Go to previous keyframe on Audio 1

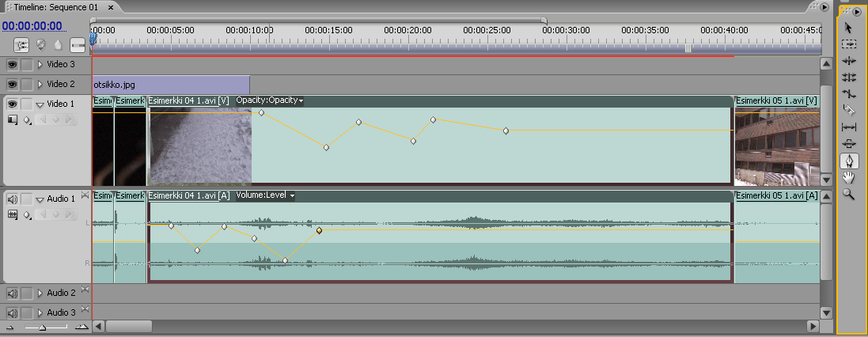42,214
